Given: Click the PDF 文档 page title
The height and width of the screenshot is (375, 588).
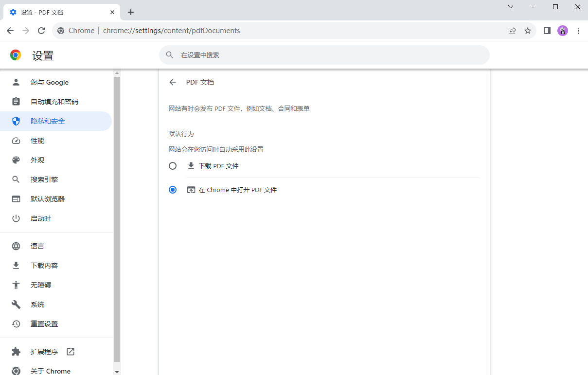Looking at the screenshot, I should pos(200,82).
